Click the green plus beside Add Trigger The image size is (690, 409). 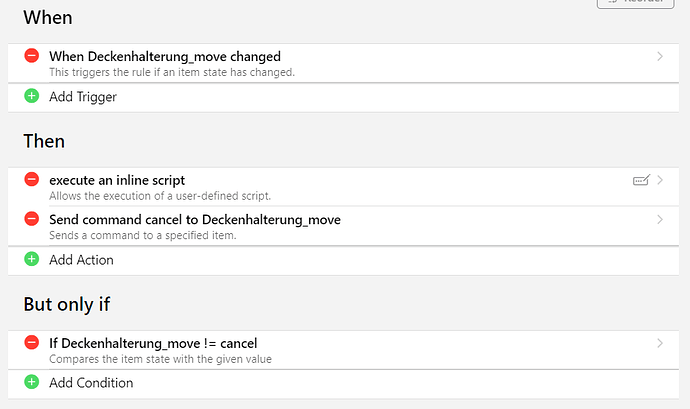32,97
